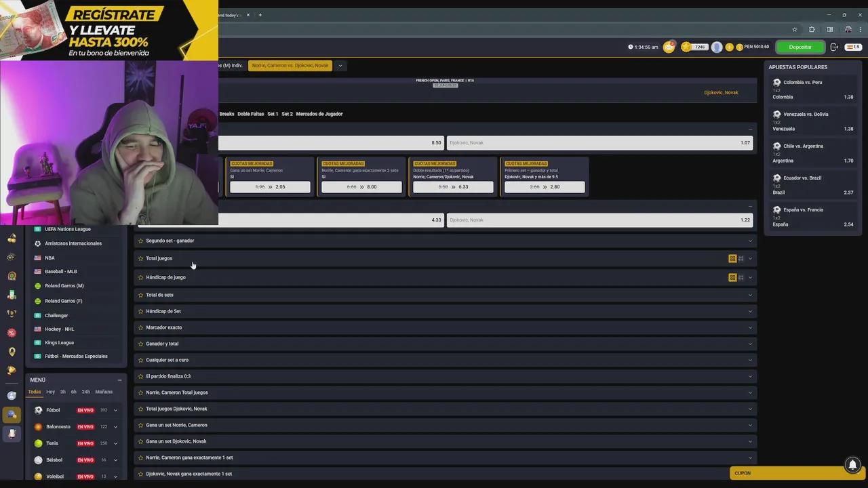
Task: Switch to Mercados de Jugador tab
Action: coord(319,114)
